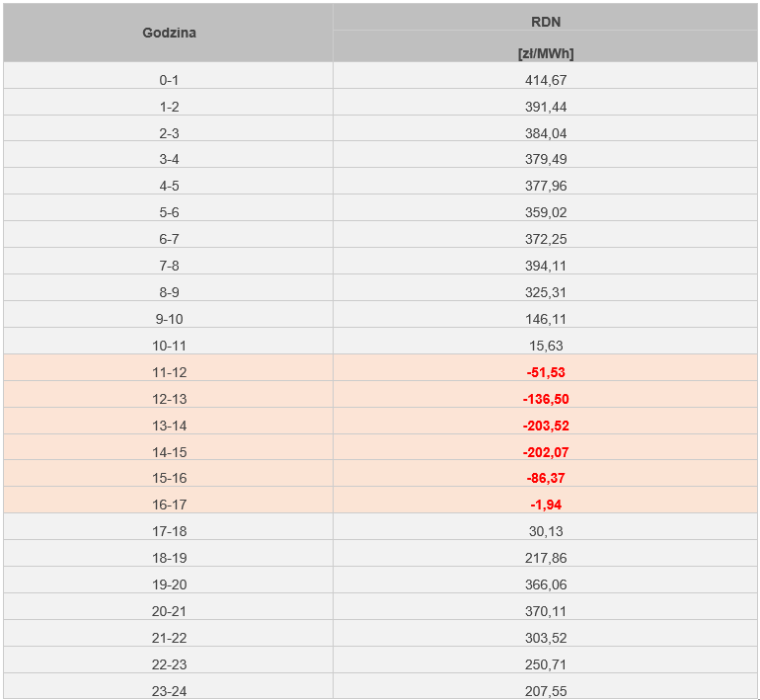Click the hour cell 21-22

(x=169, y=638)
